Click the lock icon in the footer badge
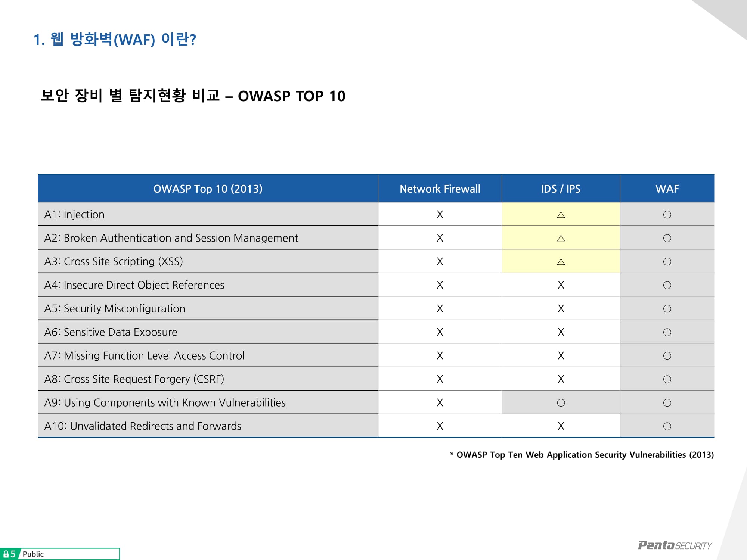747x560 pixels. [x=6, y=554]
